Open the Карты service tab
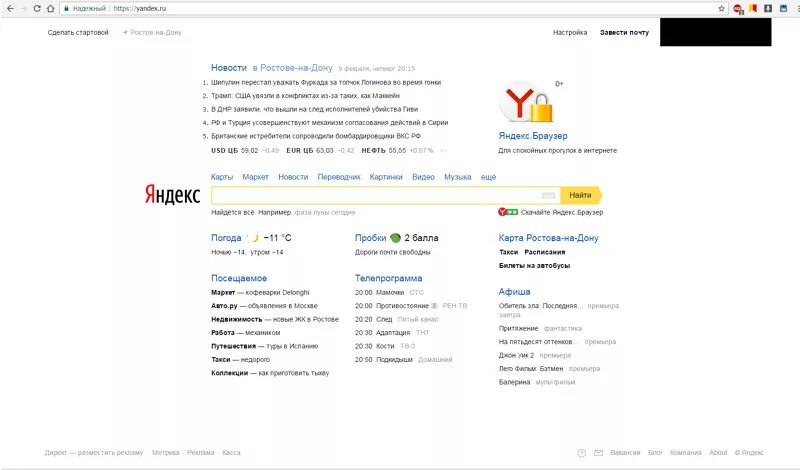The image size is (800, 470). pos(222,177)
